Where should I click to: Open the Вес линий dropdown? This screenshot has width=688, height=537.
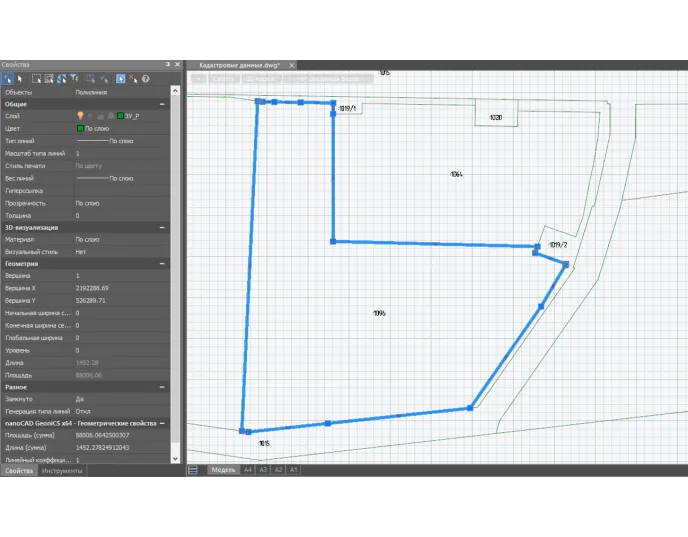pos(120,178)
